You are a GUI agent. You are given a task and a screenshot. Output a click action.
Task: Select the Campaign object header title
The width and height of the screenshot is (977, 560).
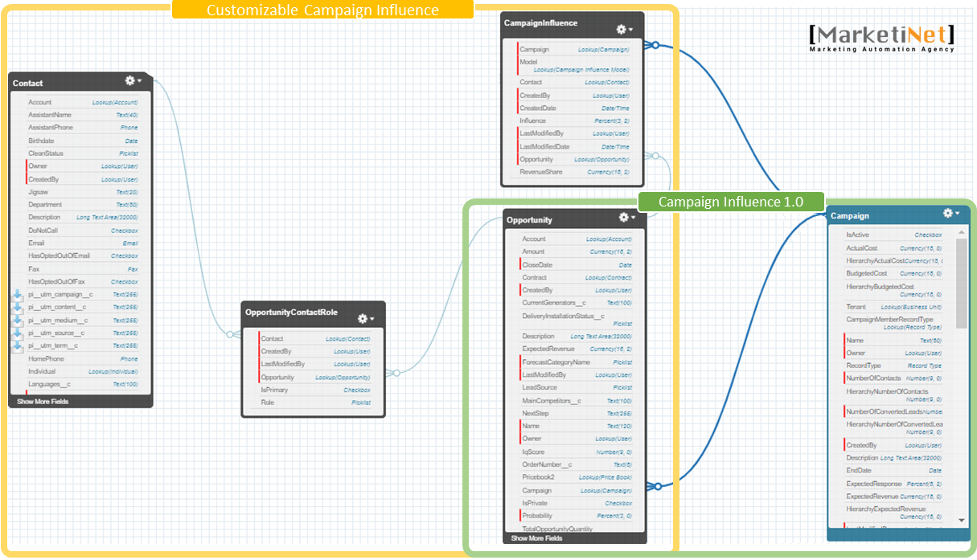click(850, 216)
